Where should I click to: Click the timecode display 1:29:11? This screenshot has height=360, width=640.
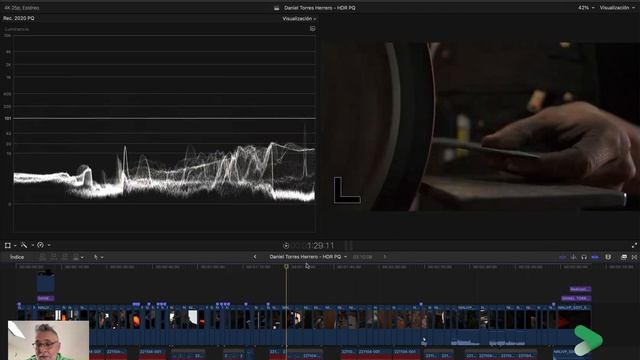[320, 245]
